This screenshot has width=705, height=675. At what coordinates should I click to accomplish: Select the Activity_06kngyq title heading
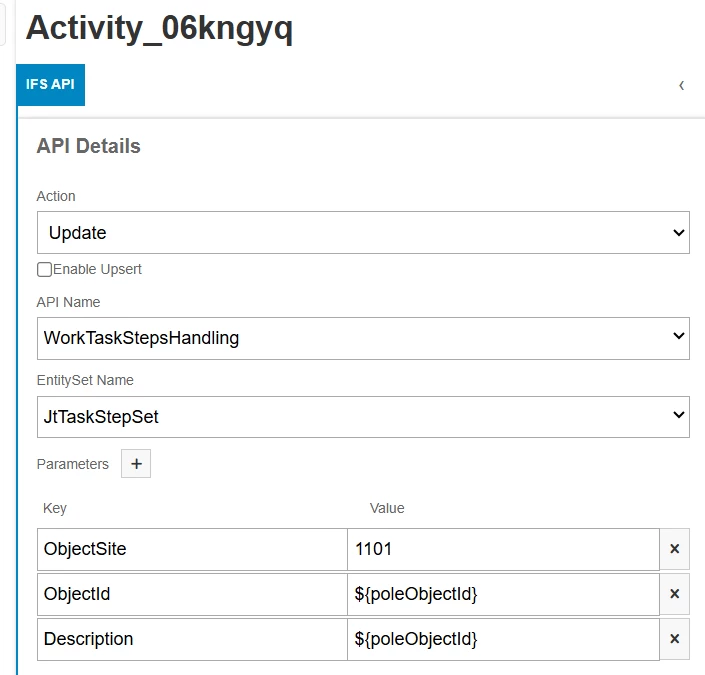coord(159,29)
